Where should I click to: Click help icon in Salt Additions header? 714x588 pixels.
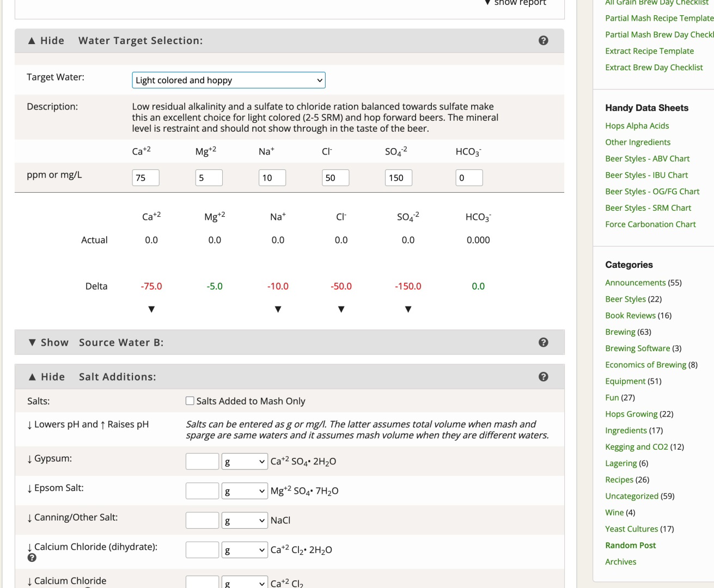coord(543,377)
